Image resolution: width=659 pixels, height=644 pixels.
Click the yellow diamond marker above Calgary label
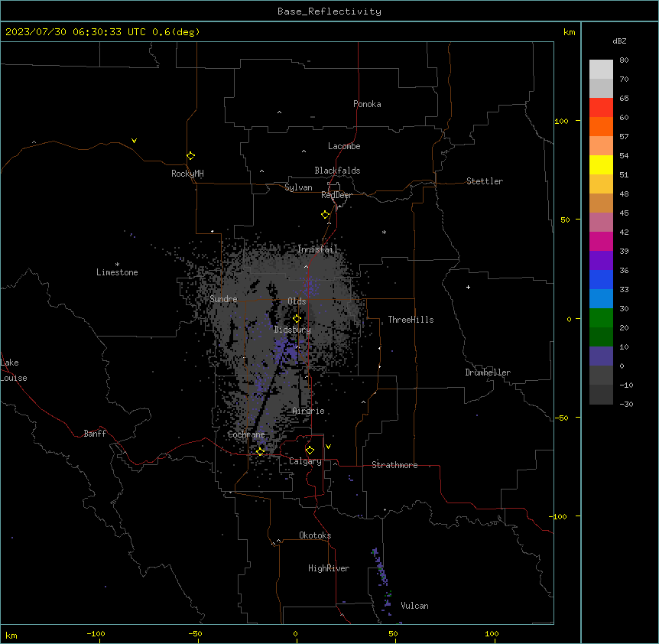point(310,450)
